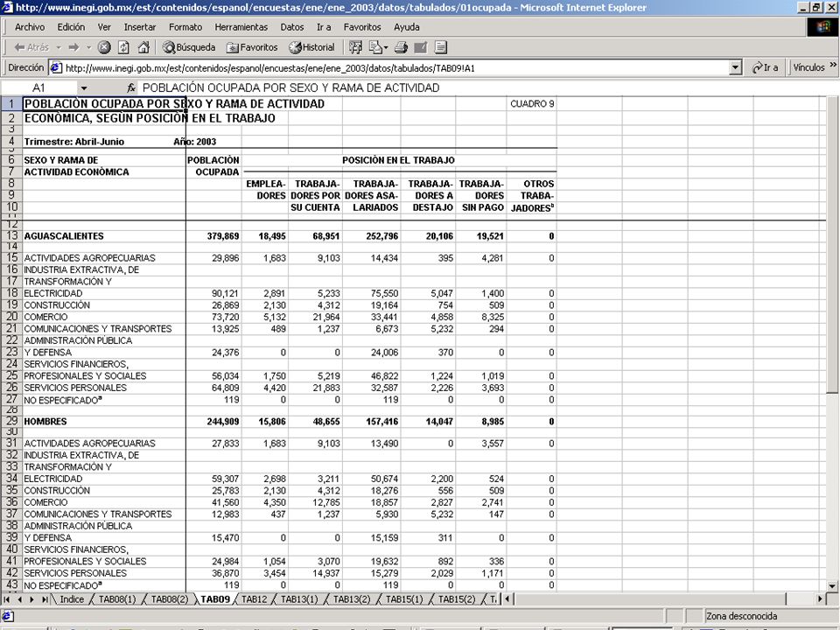The height and width of the screenshot is (630, 840).
Task: Open the Favoritos toolbar panel
Action: coord(252,47)
